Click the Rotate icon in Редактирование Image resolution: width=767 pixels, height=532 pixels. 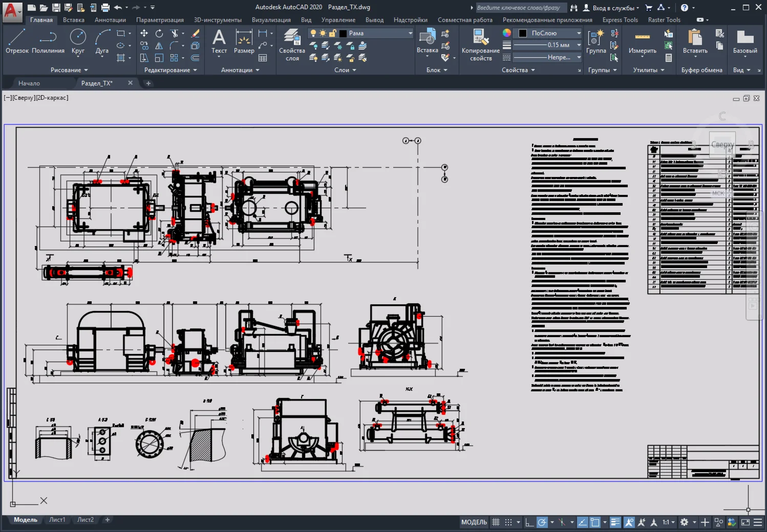[x=159, y=33]
